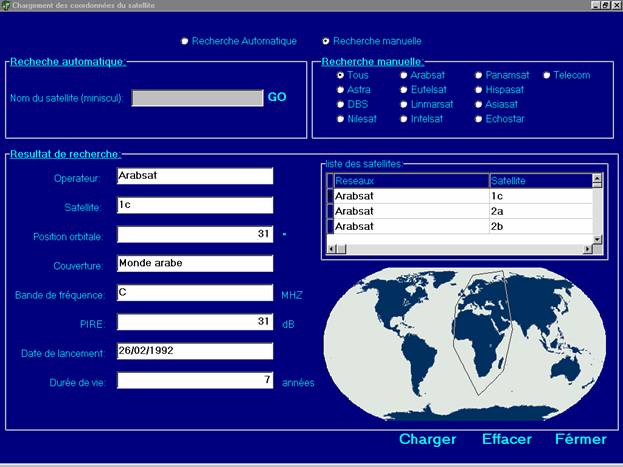Select the Arabsat cell in the 2b row
Screen dimensions: 623x467
411,226
